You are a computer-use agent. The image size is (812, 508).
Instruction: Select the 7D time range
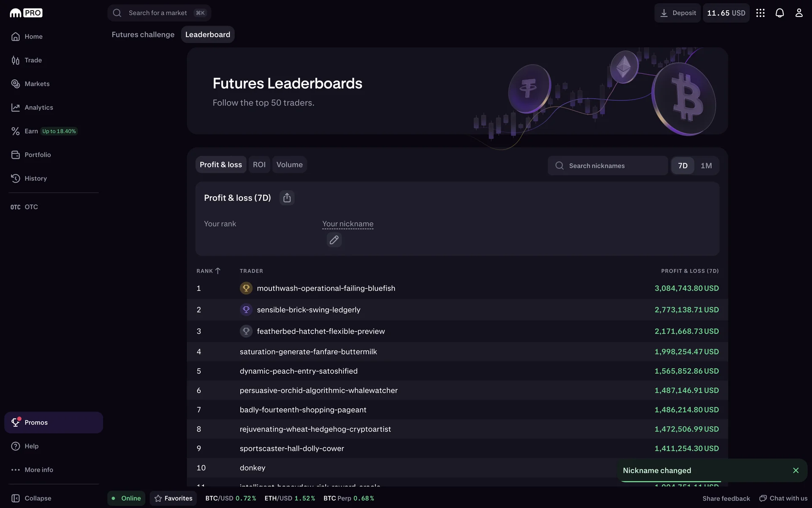point(683,166)
